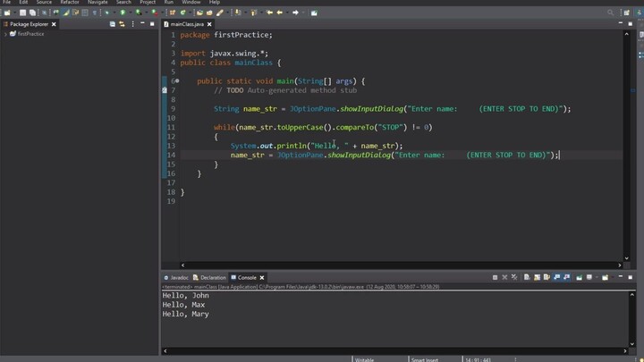The height and width of the screenshot is (362, 644).
Task: Click the Quick Access search icon
Action: click(x=610, y=13)
